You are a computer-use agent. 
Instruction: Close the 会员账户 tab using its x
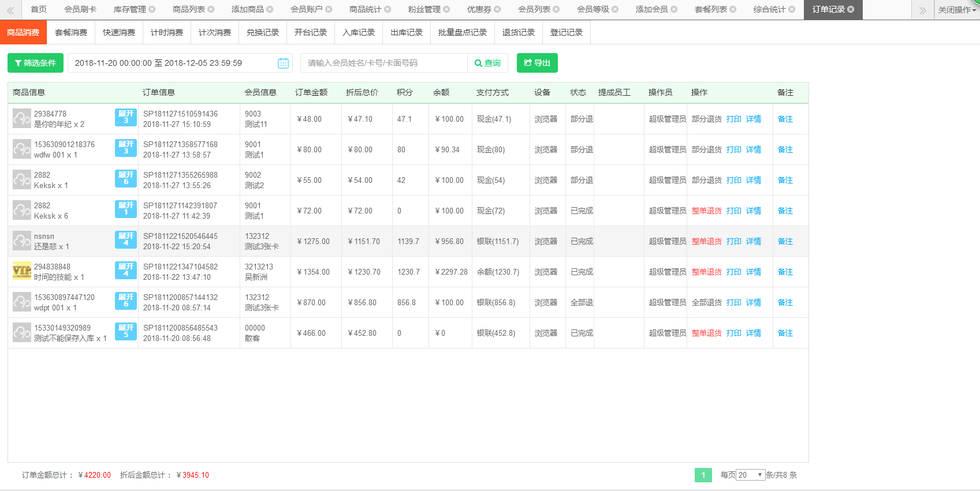pyautogui.click(x=329, y=9)
